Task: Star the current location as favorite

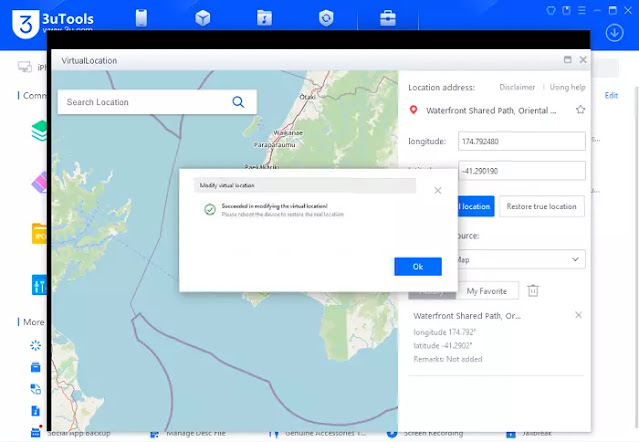Action: click(580, 110)
